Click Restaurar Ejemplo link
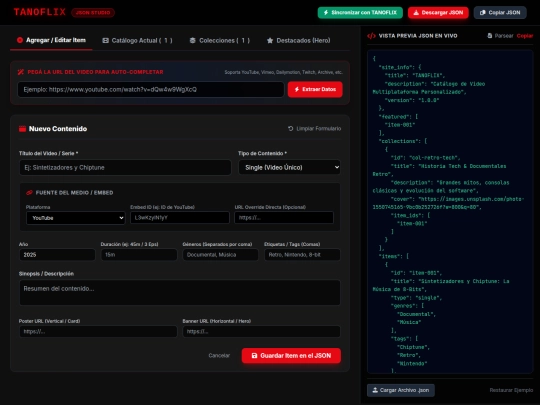 (x=511, y=390)
